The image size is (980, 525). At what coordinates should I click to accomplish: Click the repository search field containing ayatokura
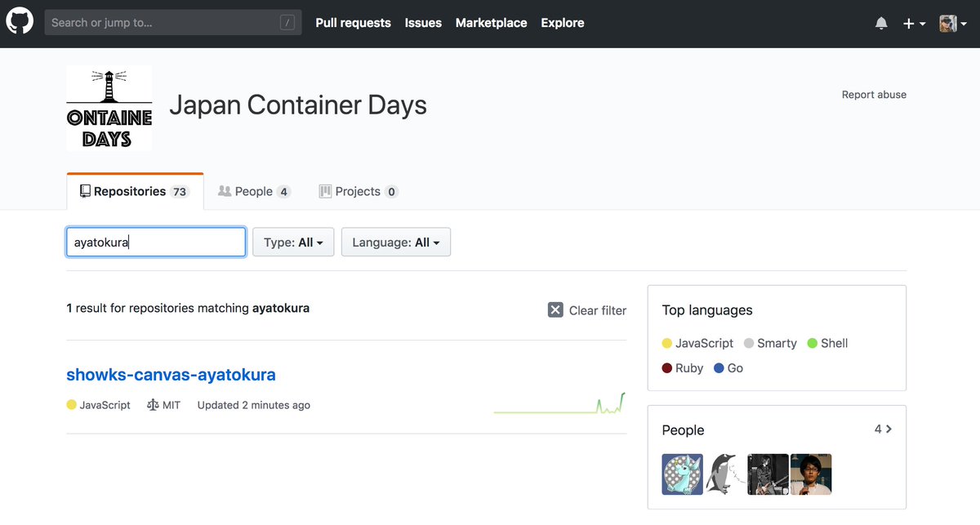[x=156, y=242]
